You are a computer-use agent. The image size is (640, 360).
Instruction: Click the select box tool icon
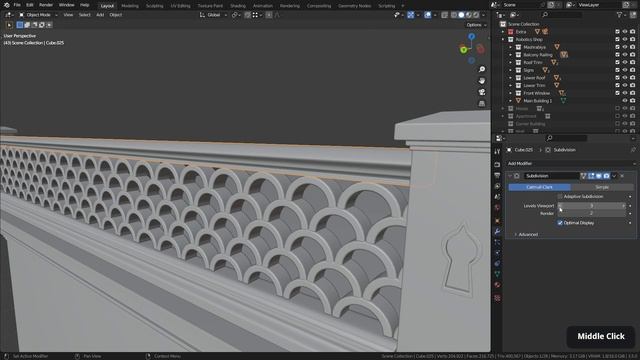[9, 25]
